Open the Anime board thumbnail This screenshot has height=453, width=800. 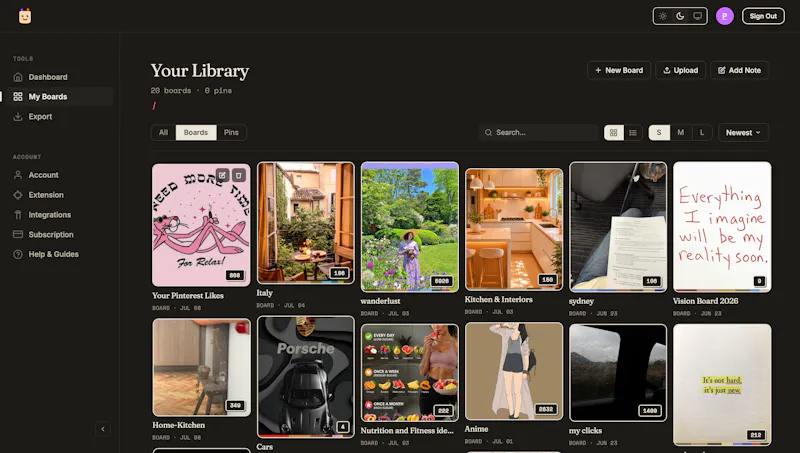[x=514, y=371]
